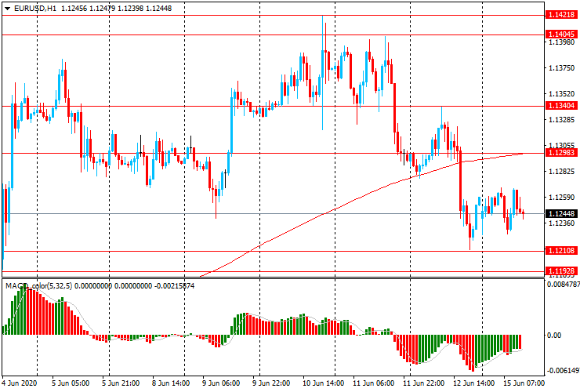Click the OHLC values 1.12456 1.12479 1.12398 1.12448
The height and width of the screenshot is (392, 580).
point(116,8)
